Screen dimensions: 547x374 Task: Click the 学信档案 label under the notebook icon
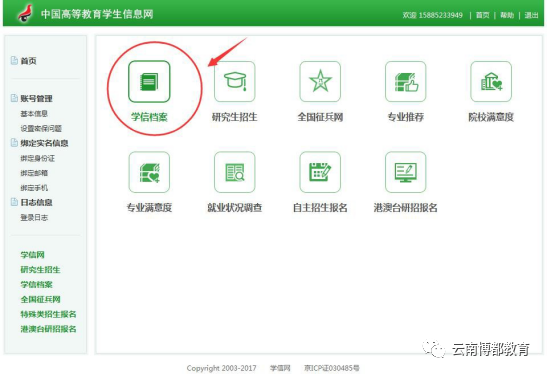[x=149, y=117]
